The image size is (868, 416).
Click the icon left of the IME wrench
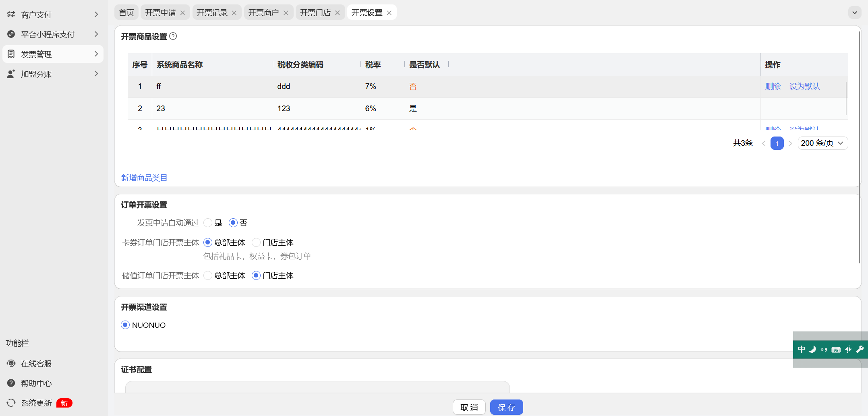[x=848, y=349]
